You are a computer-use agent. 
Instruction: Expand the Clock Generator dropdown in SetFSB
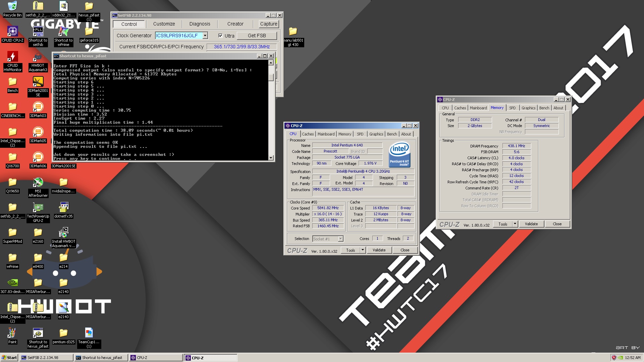click(x=205, y=36)
